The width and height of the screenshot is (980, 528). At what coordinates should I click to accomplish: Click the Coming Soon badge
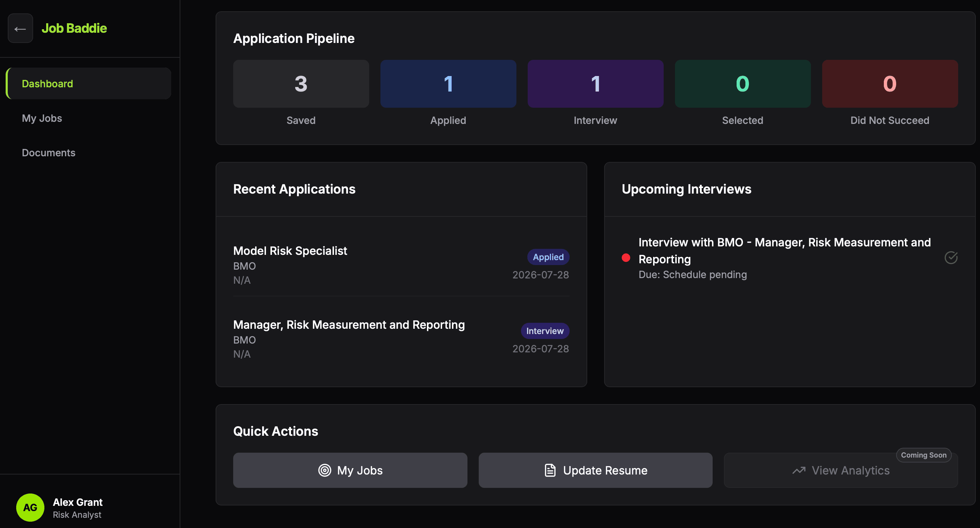tap(924, 455)
